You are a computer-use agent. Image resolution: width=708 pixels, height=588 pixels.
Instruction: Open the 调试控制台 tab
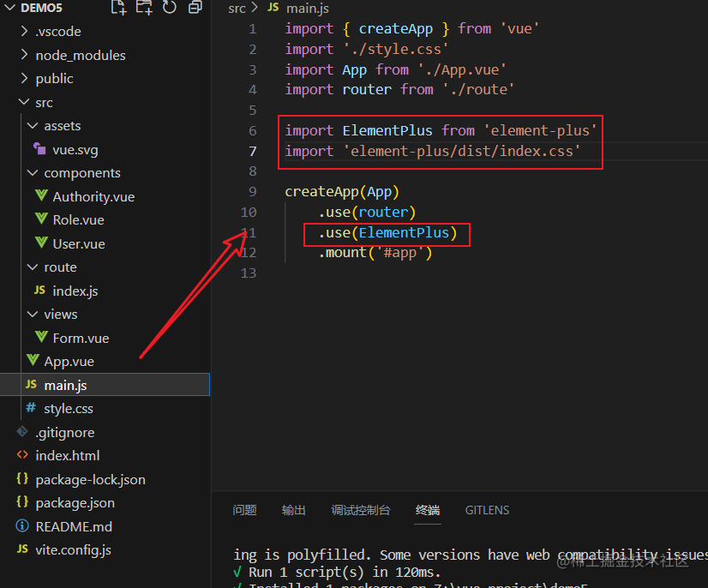click(x=360, y=510)
